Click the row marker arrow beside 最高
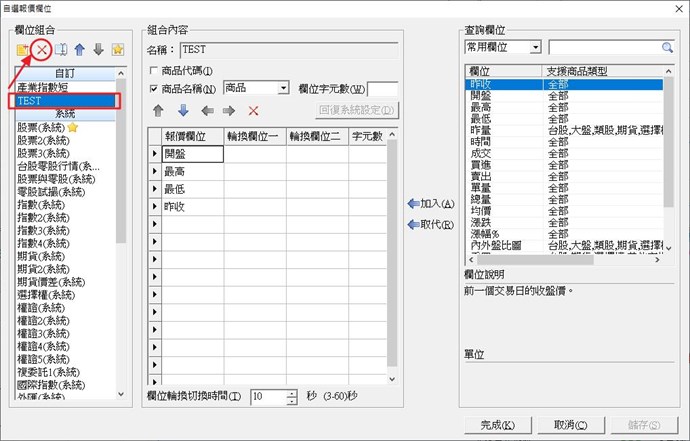The width and height of the screenshot is (690, 441). click(x=154, y=171)
